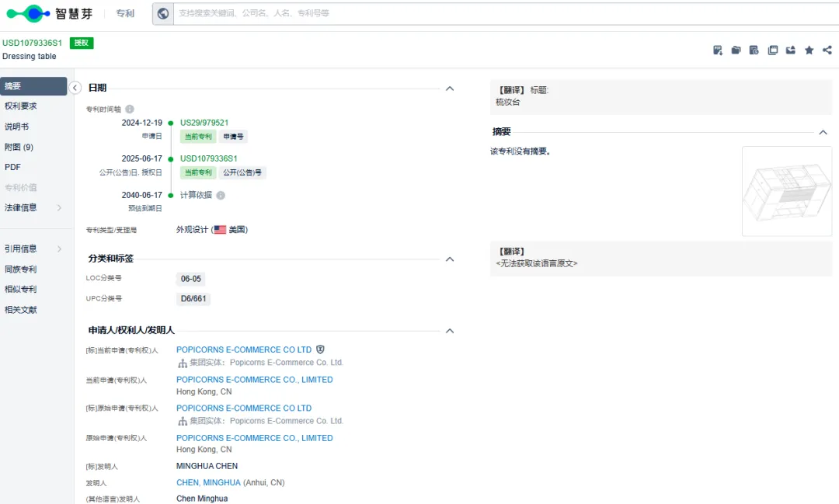Click the USD1079336S1 patent number in header
This screenshot has width=839, height=504.
pos(32,43)
